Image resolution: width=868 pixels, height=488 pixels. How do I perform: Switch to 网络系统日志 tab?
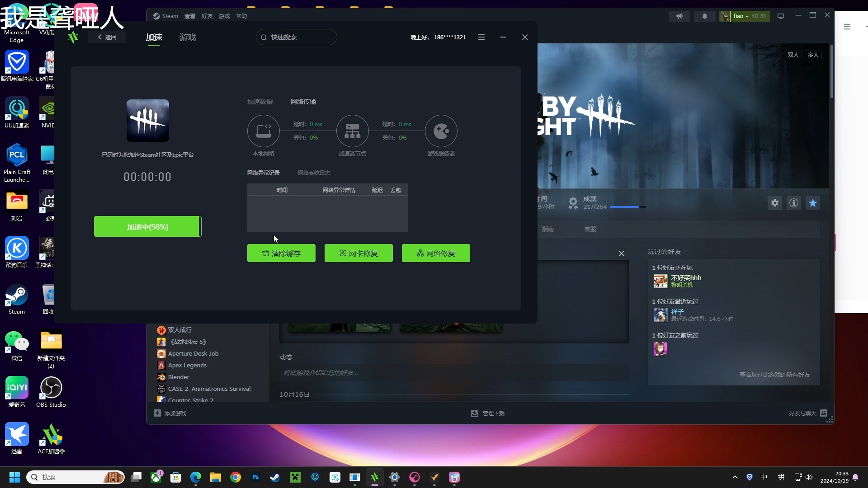(x=314, y=173)
